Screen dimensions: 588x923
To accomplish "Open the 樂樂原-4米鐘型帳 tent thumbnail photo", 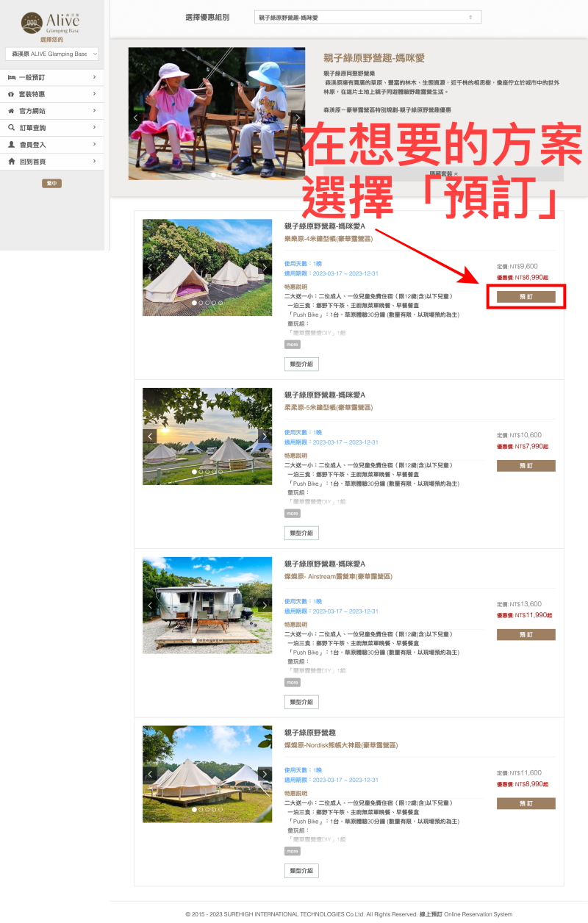I will tap(207, 267).
